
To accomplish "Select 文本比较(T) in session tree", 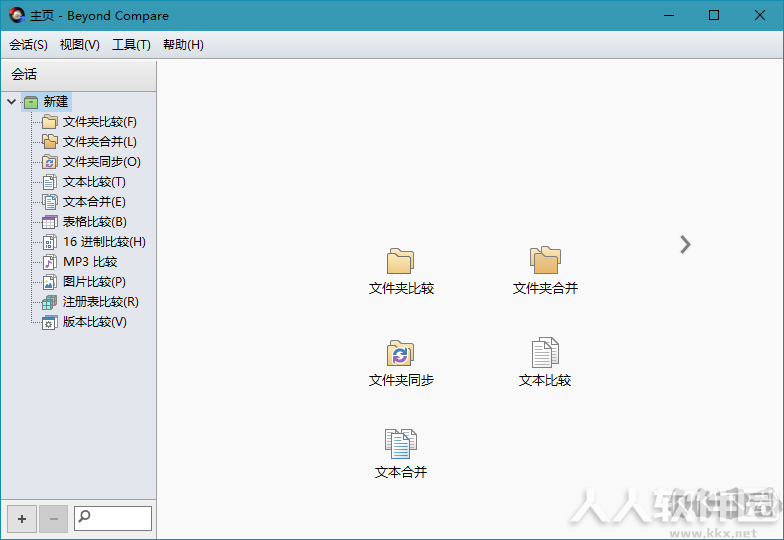I will click(94, 182).
